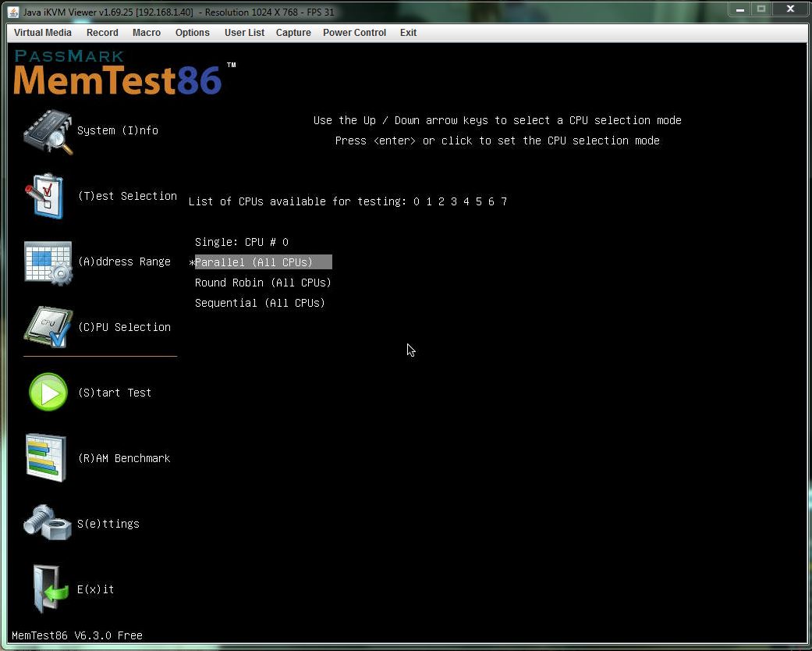
Task: Select the (R)AM Benchmark label
Action: 124,458
